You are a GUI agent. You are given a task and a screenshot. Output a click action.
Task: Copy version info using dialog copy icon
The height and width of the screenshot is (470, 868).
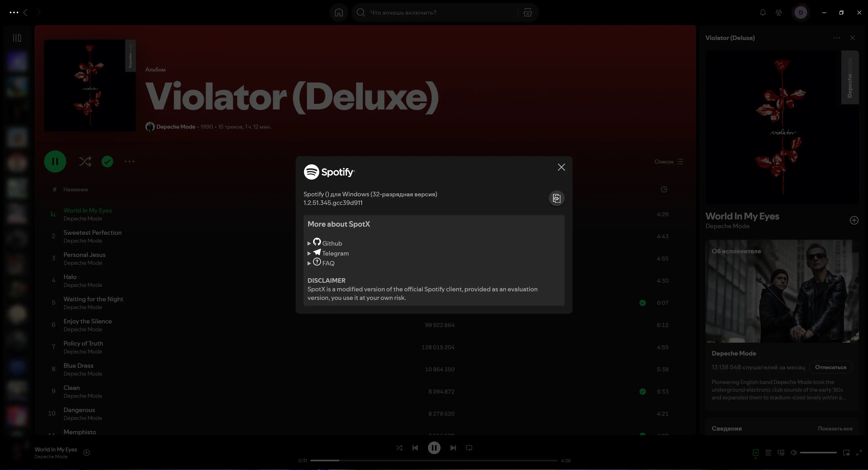(x=556, y=198)
